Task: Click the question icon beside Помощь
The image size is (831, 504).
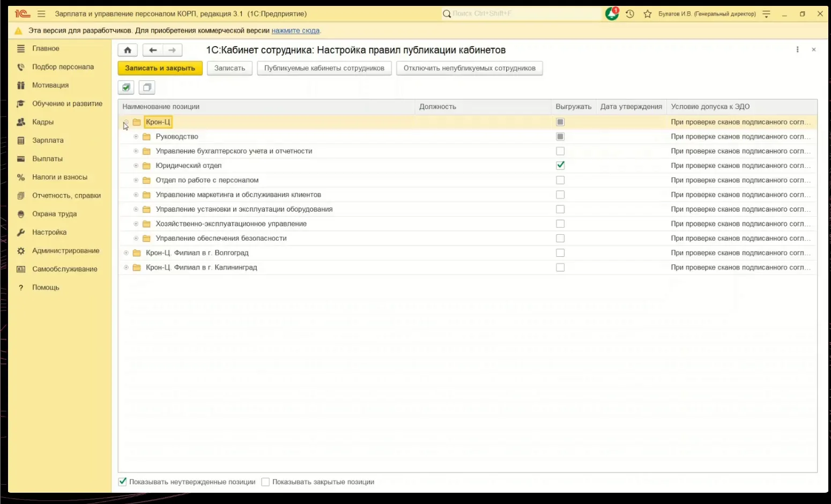Action: point(21,287)
